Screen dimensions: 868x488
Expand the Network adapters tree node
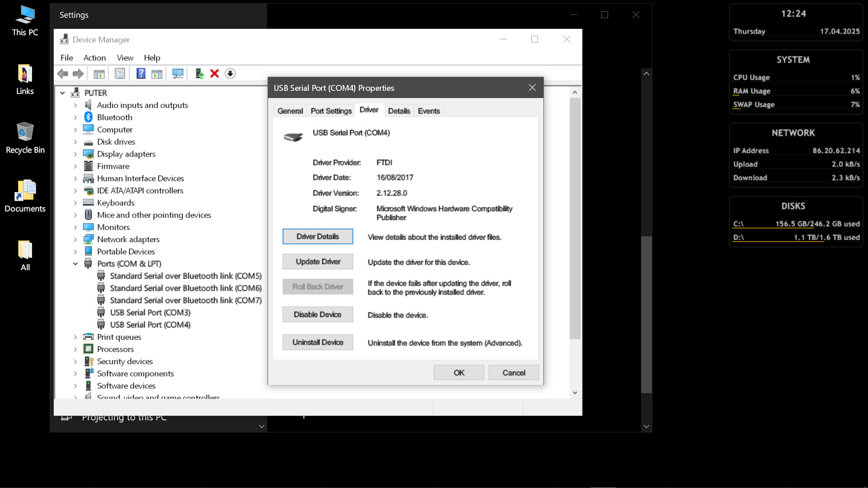pos(75,239)
